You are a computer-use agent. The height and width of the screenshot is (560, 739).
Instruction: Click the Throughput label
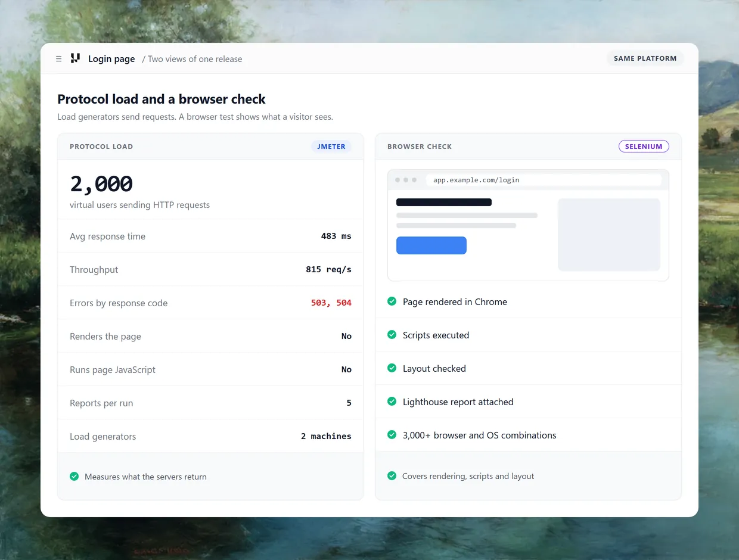94,270
